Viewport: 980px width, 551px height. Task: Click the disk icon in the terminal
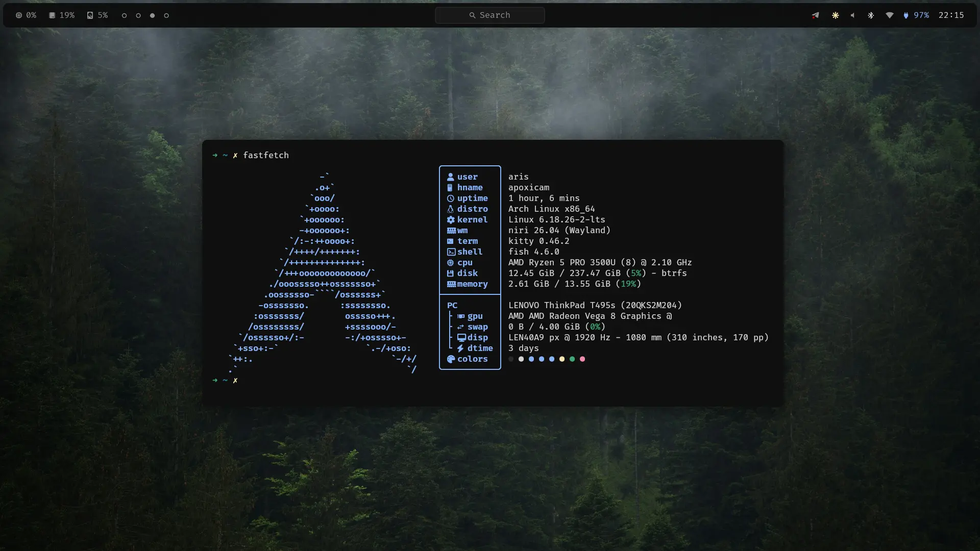[450, 273]
